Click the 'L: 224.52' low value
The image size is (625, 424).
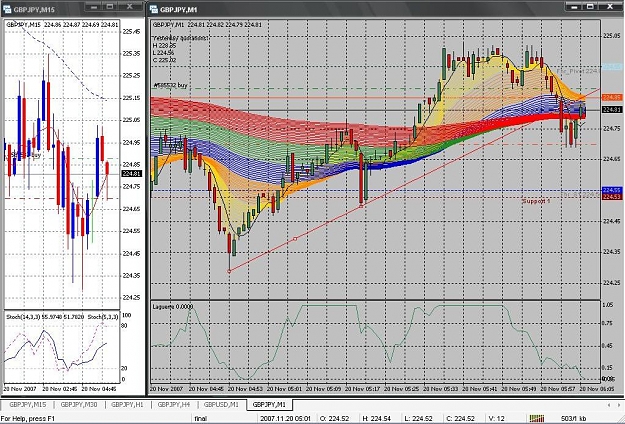pos(420,419)
